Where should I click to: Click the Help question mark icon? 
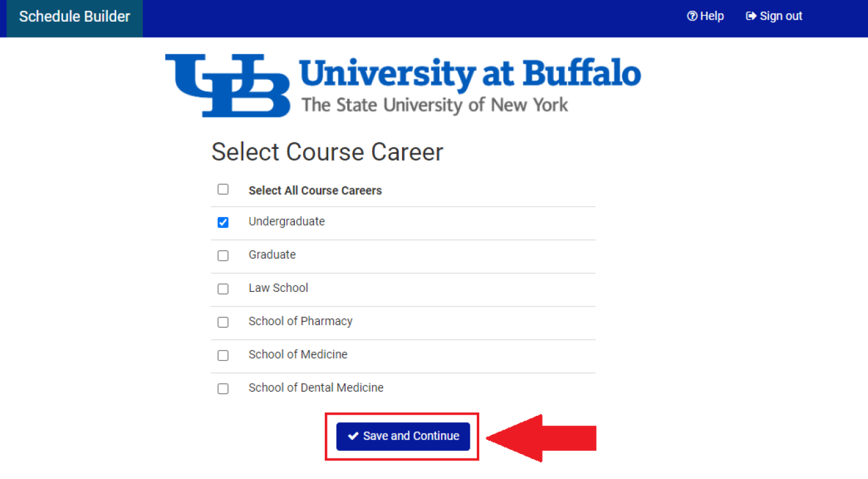(x=691, y=15)
